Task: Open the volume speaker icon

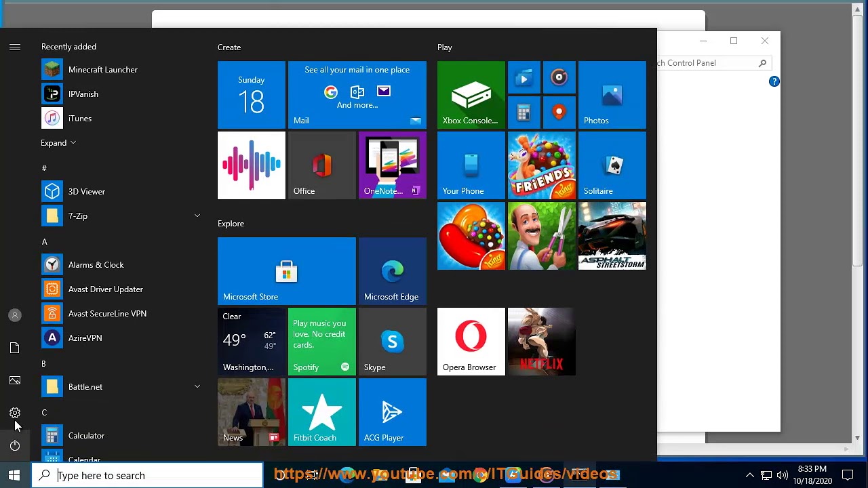Action: click(x=783, y=475)
